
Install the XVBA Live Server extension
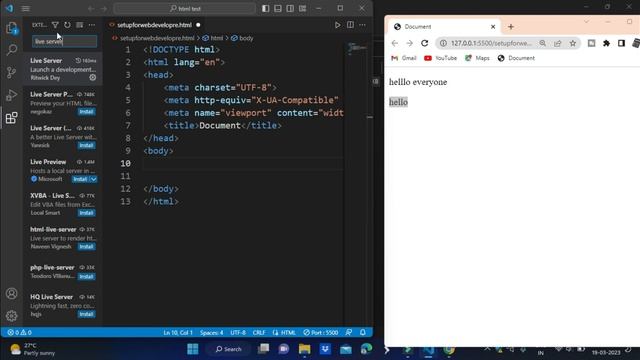86,213
